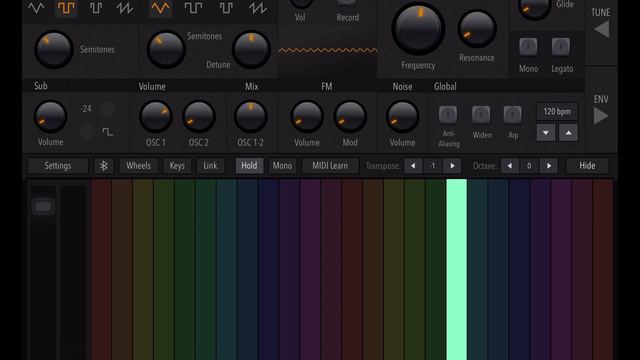Image resolution: width=640 pixels, height=360 pixels.
Task: Click the Transpose value -1
Action: coord(433,166)
